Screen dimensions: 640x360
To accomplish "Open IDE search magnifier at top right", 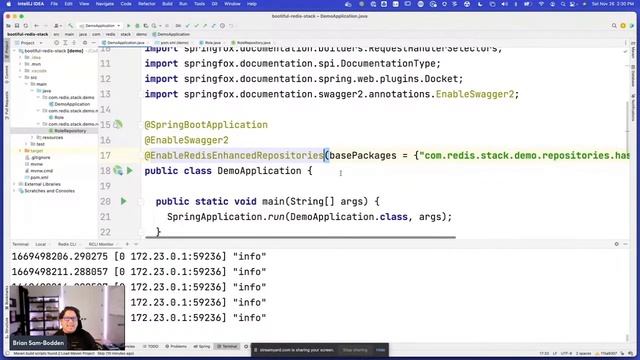I will [x=614, y=26].
